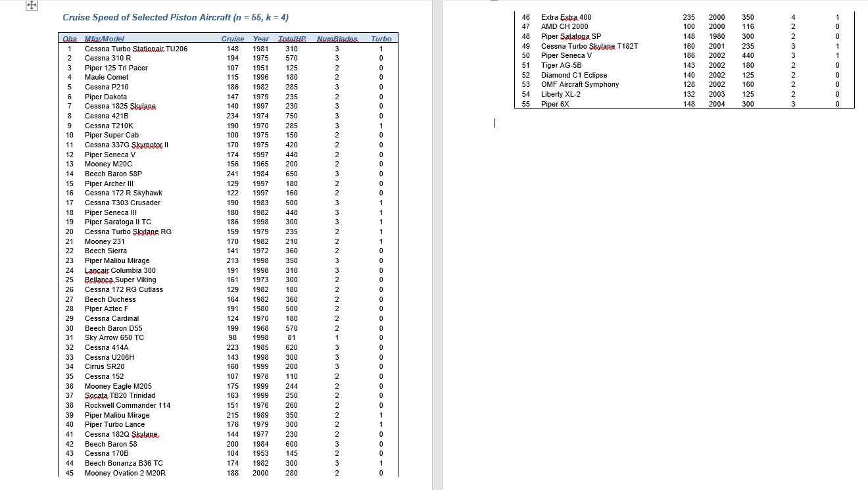Place cursor on "Mooney M20C"
This screenshot has width=868, height=490.
tap(108, 164)
